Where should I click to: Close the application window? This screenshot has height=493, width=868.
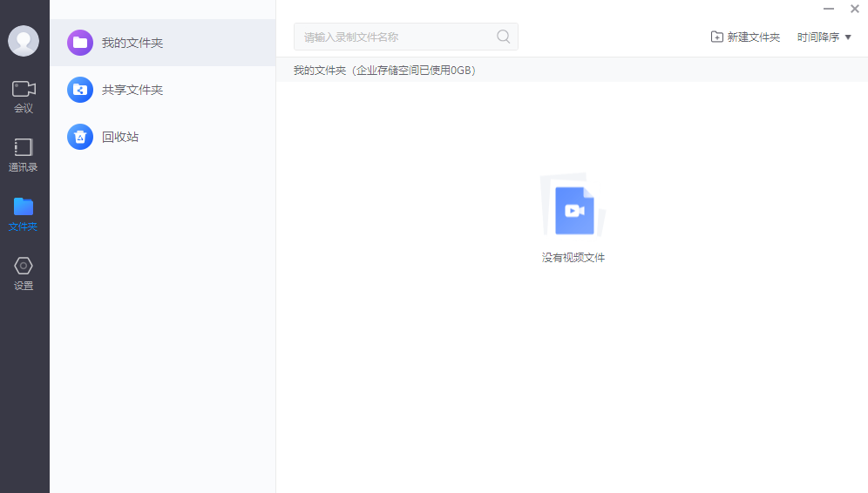point(855,9)
